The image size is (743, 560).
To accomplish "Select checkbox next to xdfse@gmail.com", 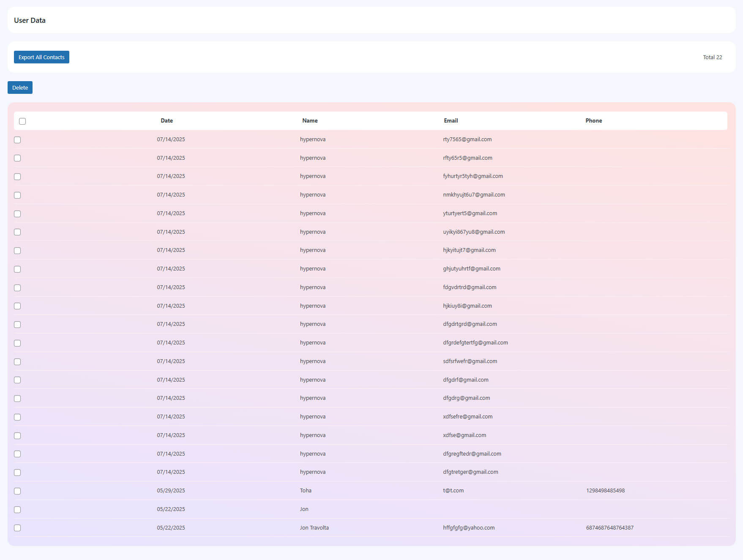I will coord(17,436).
